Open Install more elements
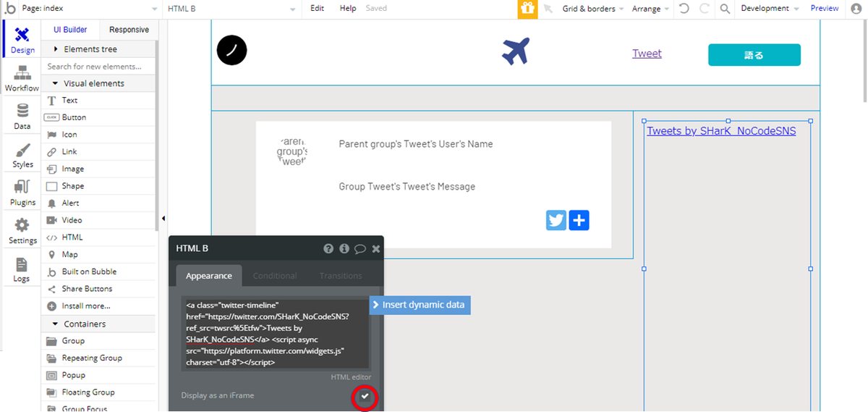868x412 pixels. pos(98,306)
